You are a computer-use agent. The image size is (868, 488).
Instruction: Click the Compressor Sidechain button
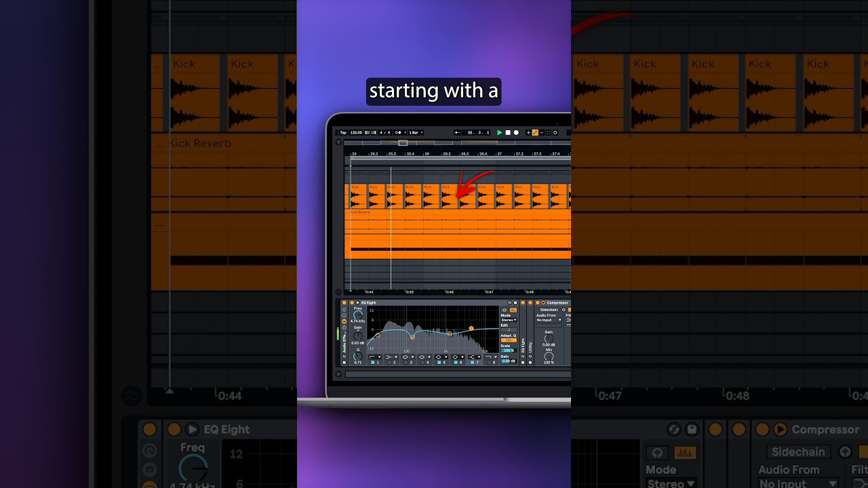point(549,310)
